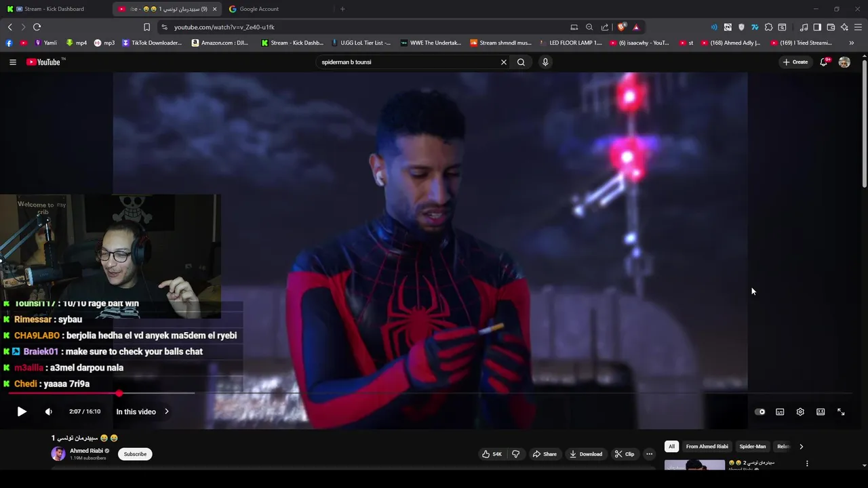This screenshot has width=868, height=488.
Task: Mute the video volume speaker icon
Action: point(48,411)
